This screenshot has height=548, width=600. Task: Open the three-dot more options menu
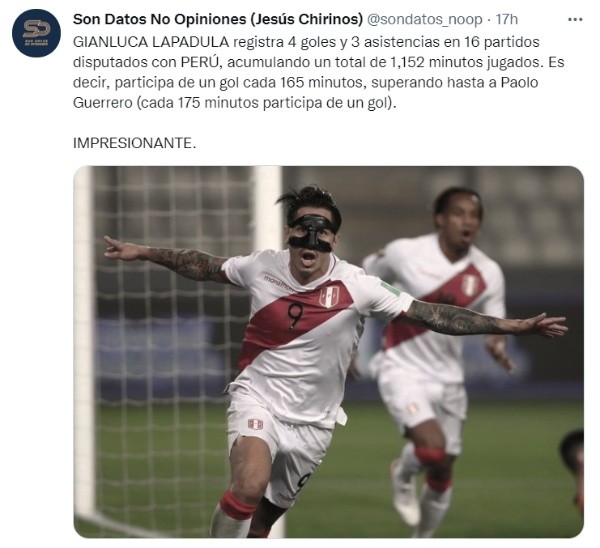(575, 20)
